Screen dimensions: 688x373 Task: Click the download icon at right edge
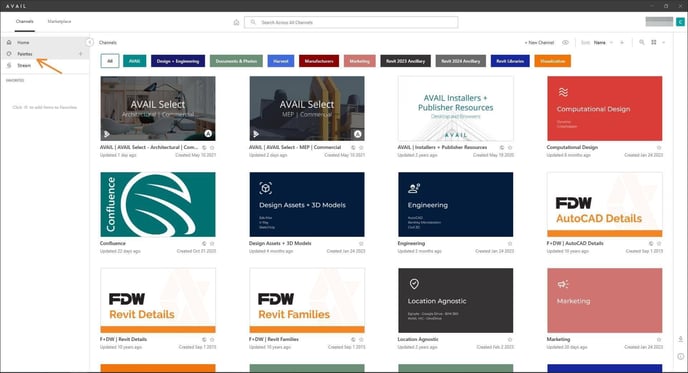681,339
